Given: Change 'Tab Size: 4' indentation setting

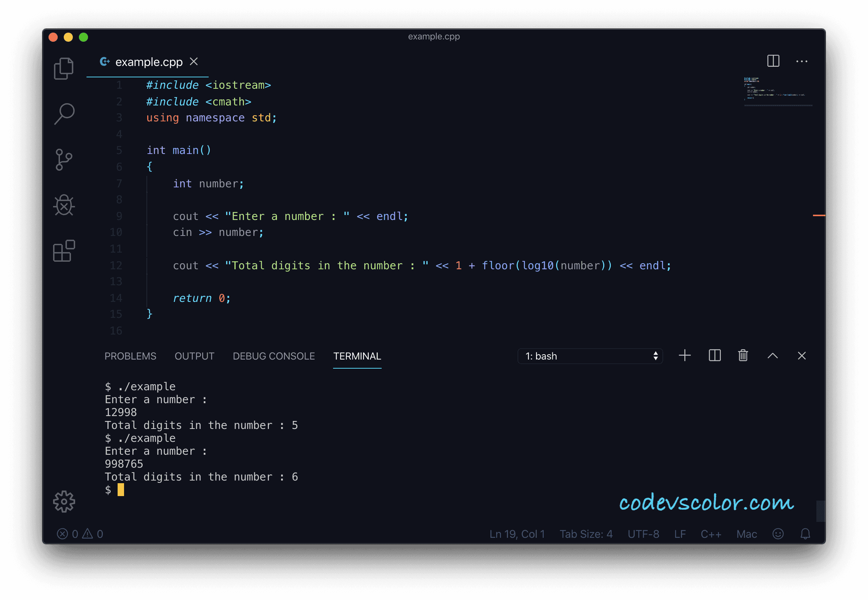Looking at the screenshot, I should tap(586, 534).
